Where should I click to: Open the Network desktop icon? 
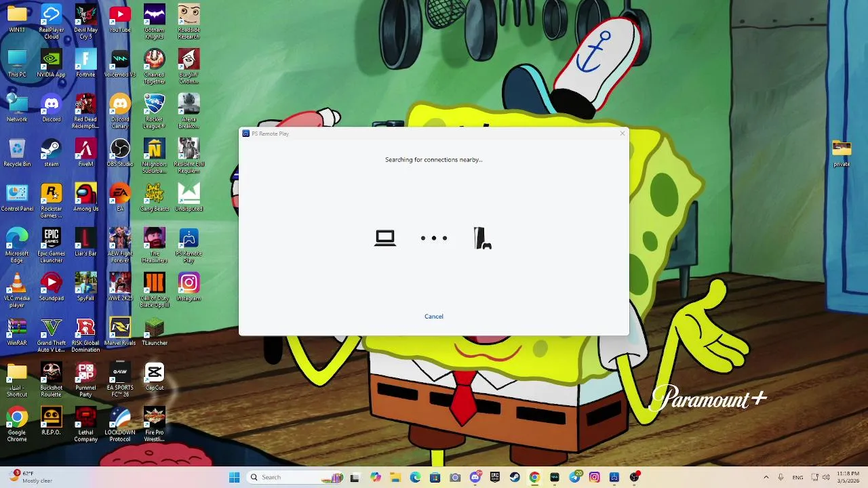click(x=17, y=109)
